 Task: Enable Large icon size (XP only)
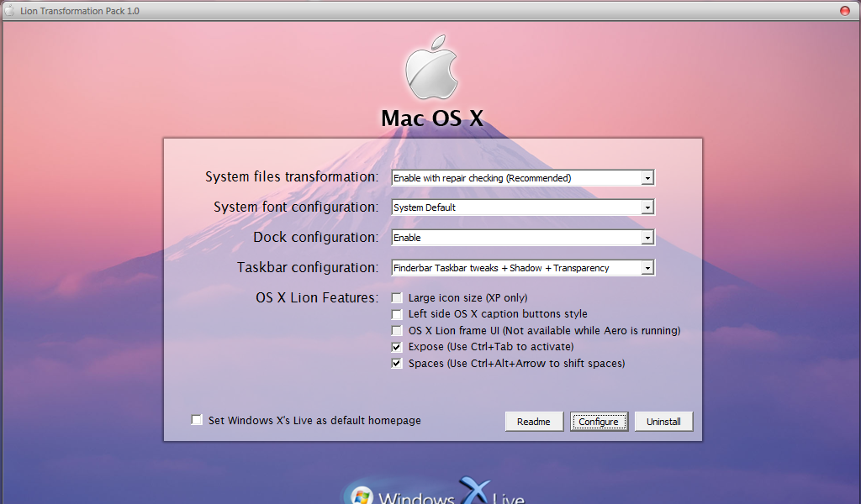pyautogui.click(x=397, y=298)
